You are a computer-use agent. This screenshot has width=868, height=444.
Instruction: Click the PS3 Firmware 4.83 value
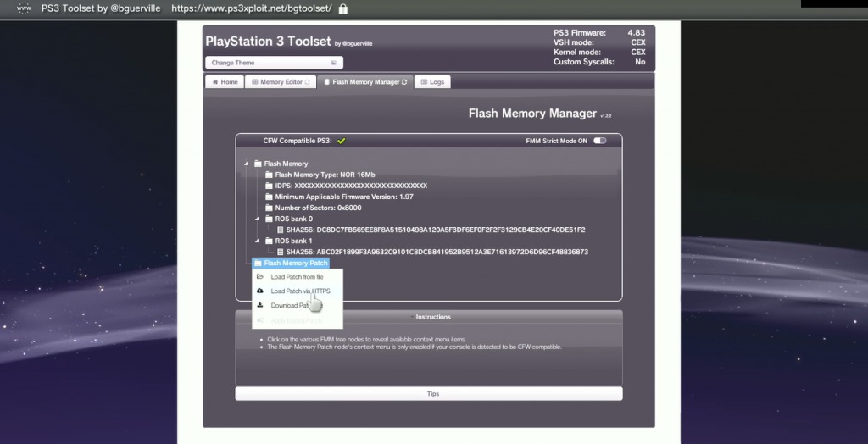(636, 33)
